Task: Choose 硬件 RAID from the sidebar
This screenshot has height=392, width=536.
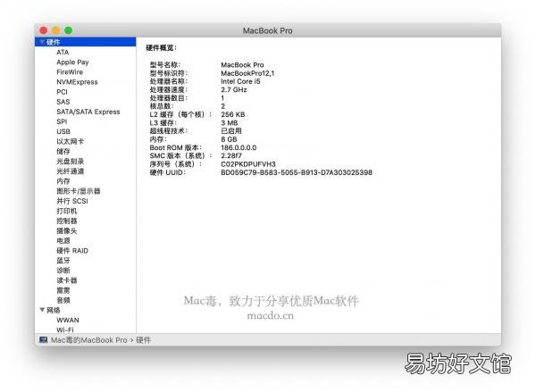Action: click(72, 251)
